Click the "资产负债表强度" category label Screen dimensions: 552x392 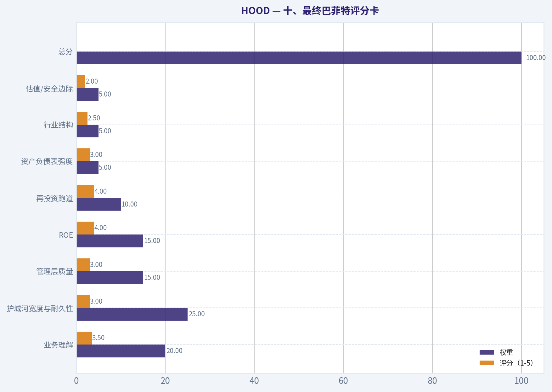47,162
